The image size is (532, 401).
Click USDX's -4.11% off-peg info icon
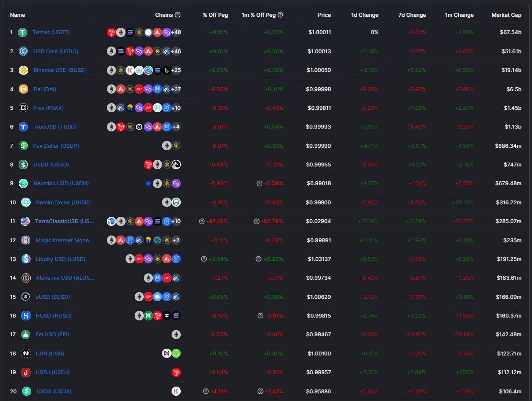(x=206, y=391)
